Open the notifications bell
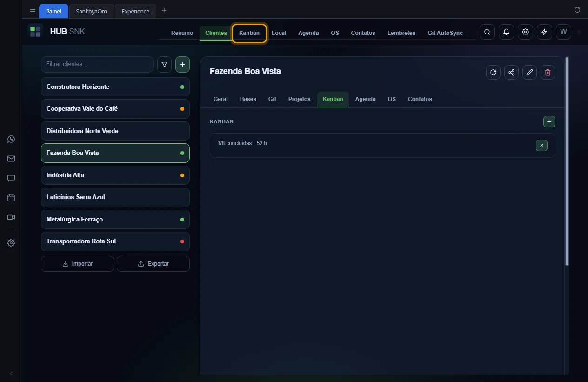 (x=506, y=32)
